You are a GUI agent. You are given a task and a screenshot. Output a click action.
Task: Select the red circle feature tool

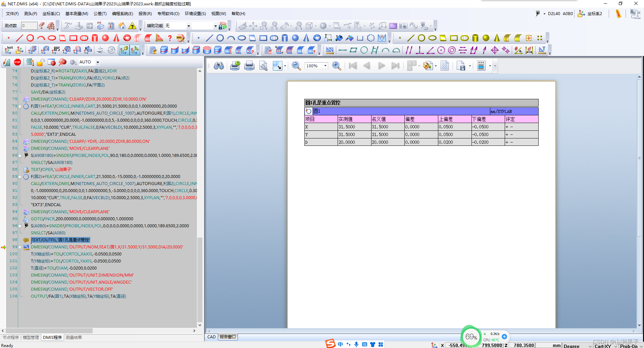point(30,38)
